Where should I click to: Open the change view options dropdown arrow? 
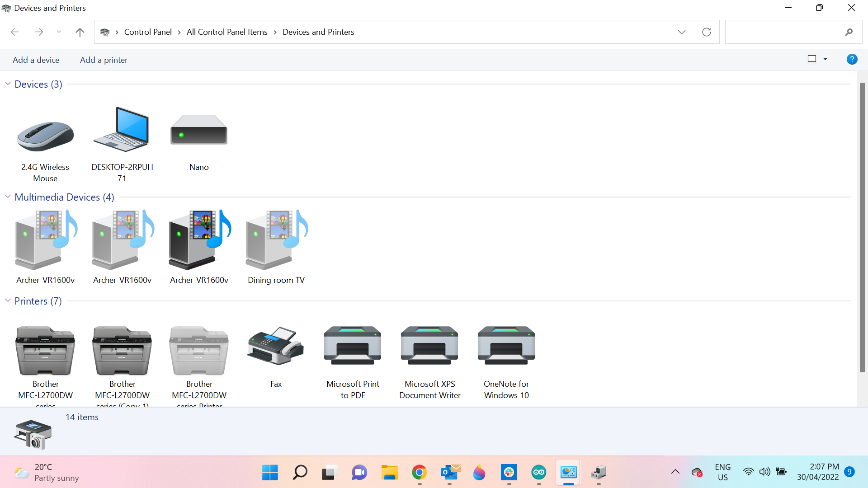pos(826,59)
